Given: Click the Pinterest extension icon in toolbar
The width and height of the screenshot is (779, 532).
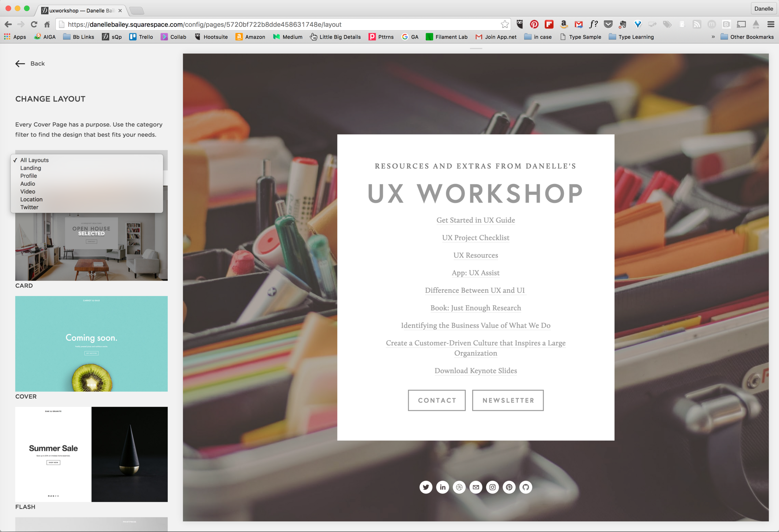Looking at the screenshot, I should [534, 24].
